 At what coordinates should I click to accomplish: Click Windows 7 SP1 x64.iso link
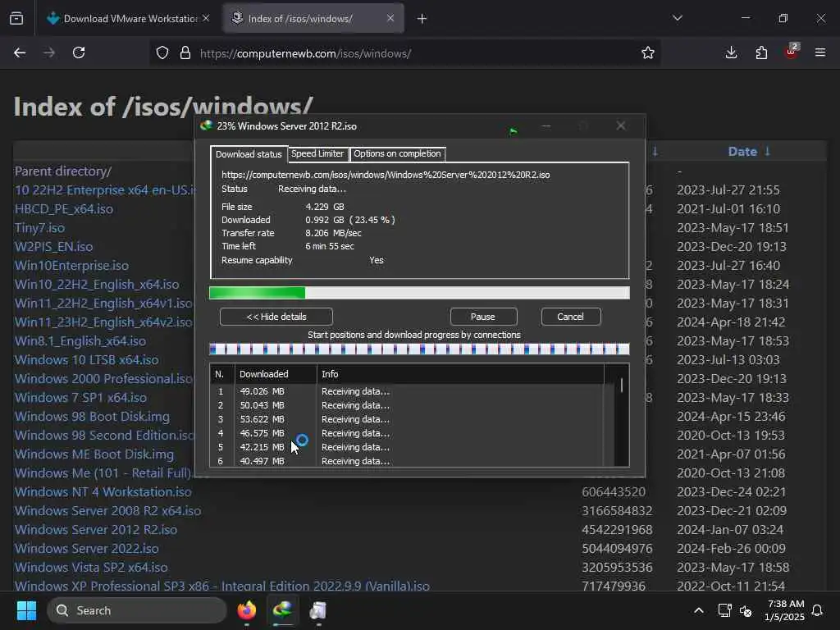coord(81,398)
